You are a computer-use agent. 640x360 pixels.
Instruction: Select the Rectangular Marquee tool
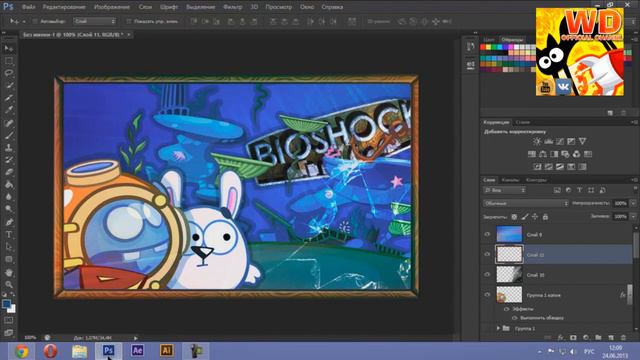(x=9, y=61)
